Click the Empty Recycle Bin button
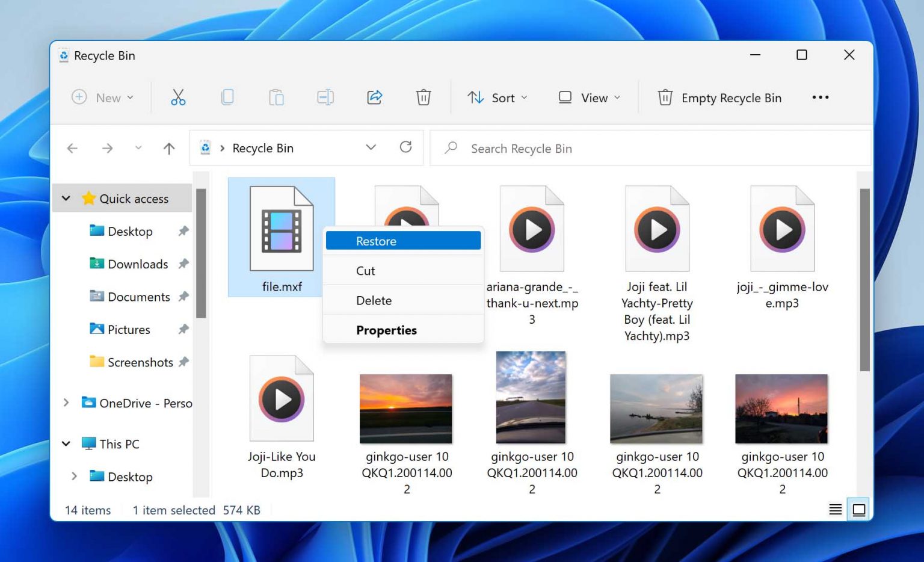924x562 pixels. point(719,97)
